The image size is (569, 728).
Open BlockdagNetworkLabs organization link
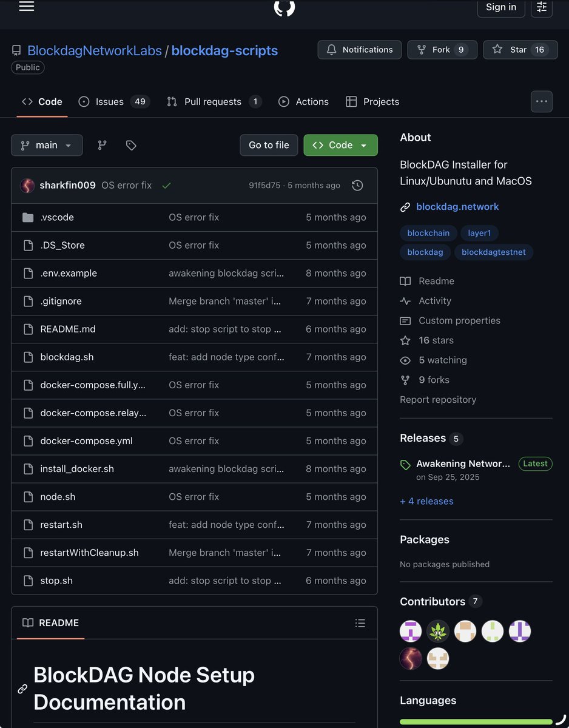(95, 50)
